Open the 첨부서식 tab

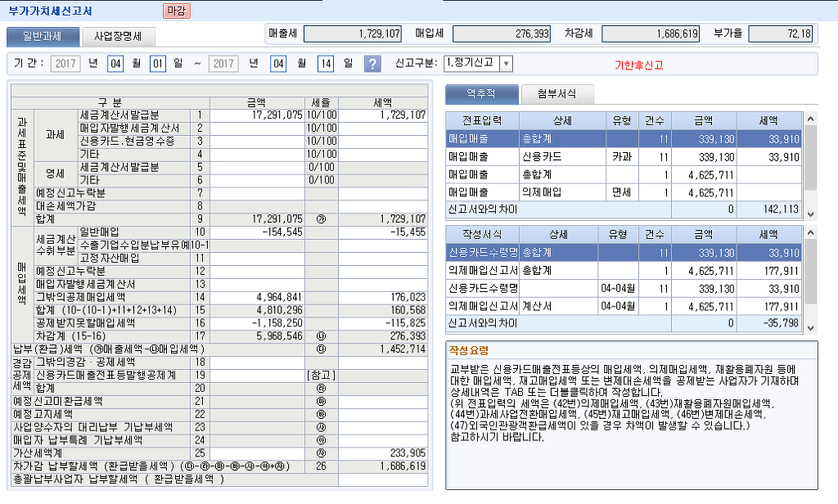click(556, 93)
